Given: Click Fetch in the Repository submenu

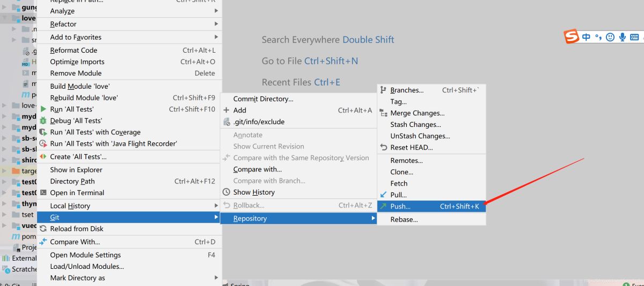Looking at the screenshot, I should [x=399, y=183].
